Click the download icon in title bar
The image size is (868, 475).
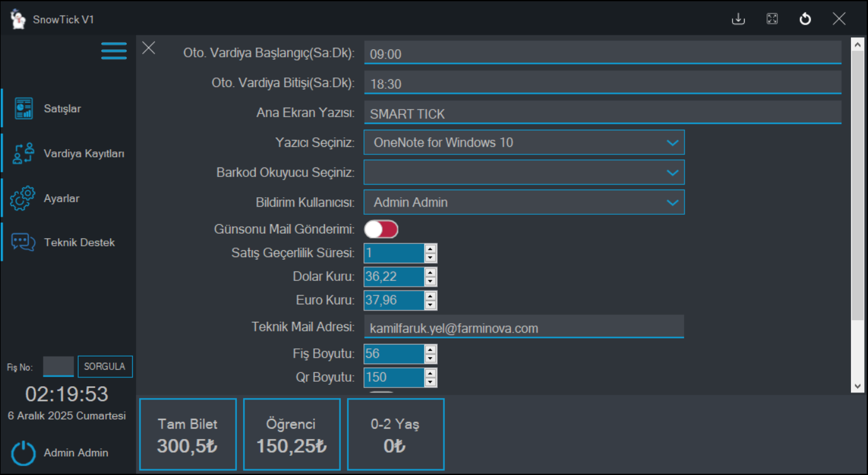click(x=738, y=19)
